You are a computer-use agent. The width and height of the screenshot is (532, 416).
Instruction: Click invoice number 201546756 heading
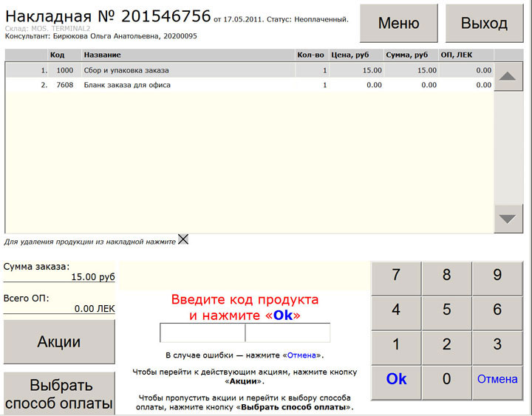tap(166, 16)
